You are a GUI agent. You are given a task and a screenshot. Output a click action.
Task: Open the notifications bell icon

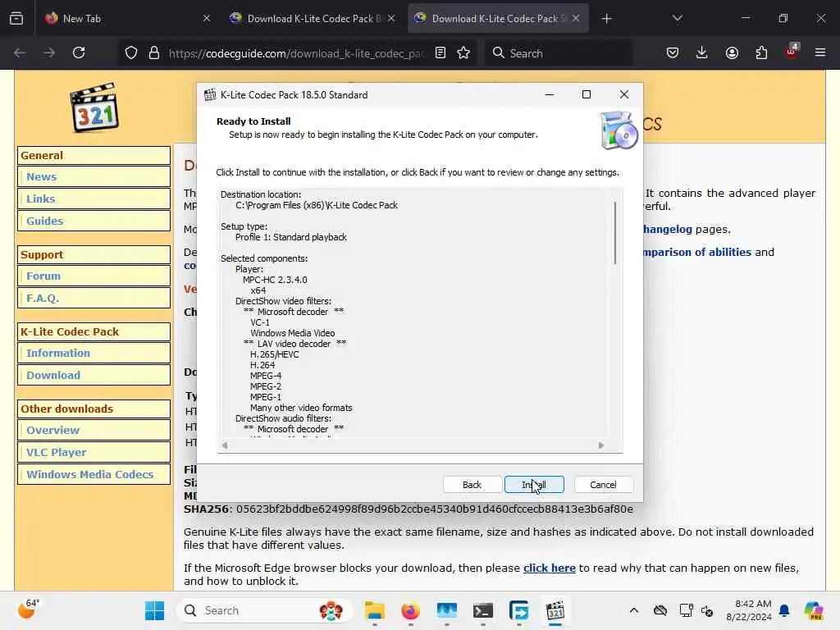pos(784,610)
